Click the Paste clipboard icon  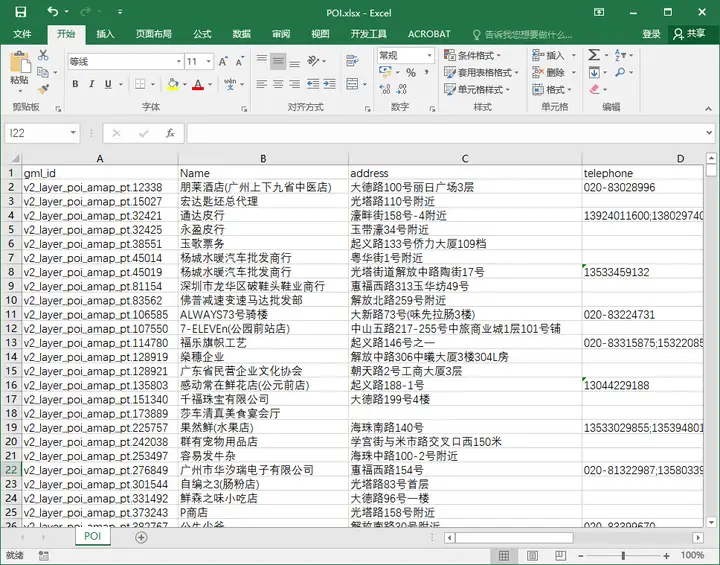(20, 62)
